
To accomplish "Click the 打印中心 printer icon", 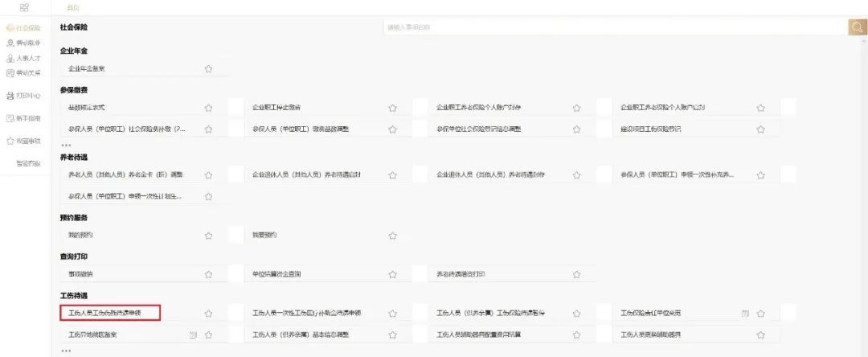I will (10, 96).
